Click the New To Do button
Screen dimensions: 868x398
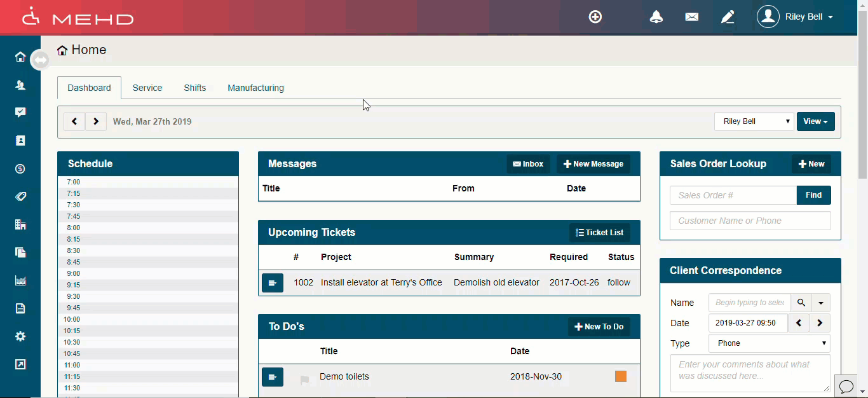coord(599,327)
